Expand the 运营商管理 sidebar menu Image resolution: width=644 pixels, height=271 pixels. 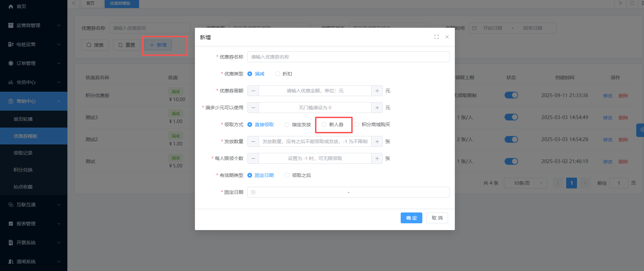[x=34, y=25]
